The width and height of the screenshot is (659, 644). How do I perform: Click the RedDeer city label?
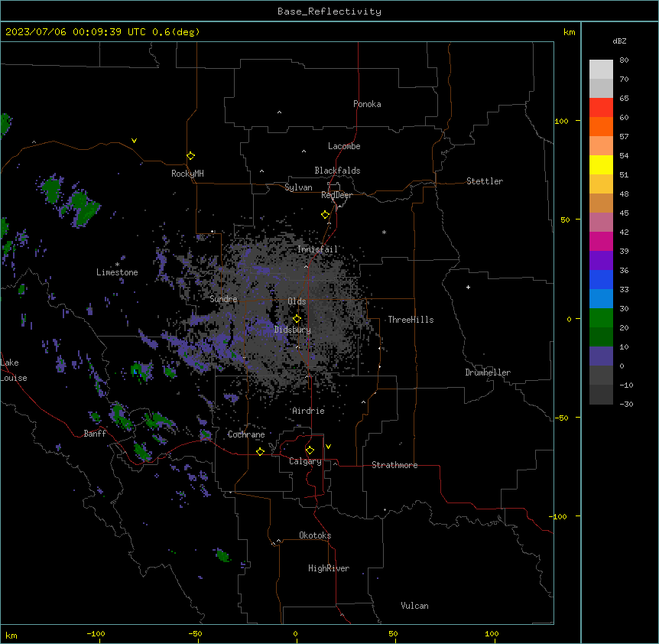[x=336, y=195]
